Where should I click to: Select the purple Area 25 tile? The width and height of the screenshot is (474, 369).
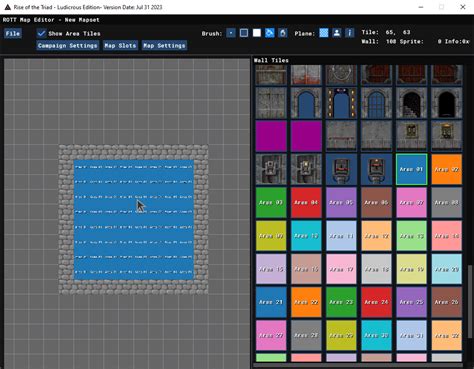411,302
